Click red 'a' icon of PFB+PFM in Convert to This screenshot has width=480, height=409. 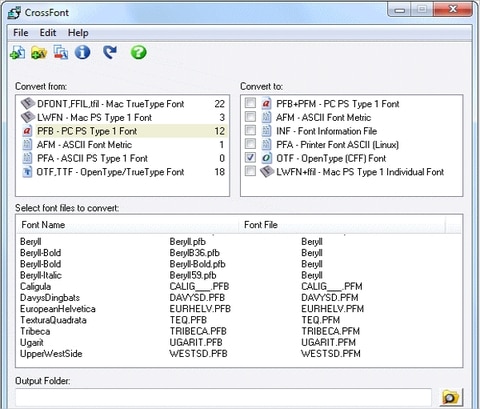(x=266, y=104)
